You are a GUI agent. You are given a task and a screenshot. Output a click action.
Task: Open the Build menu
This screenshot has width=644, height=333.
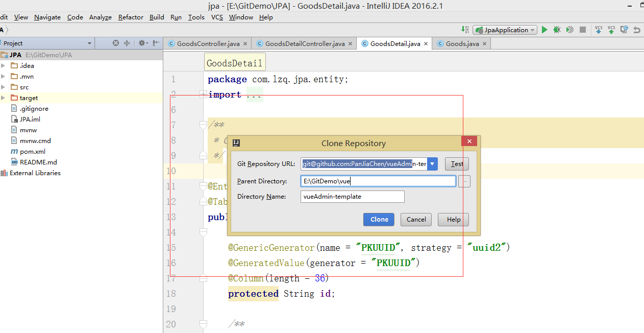[157, 17]
